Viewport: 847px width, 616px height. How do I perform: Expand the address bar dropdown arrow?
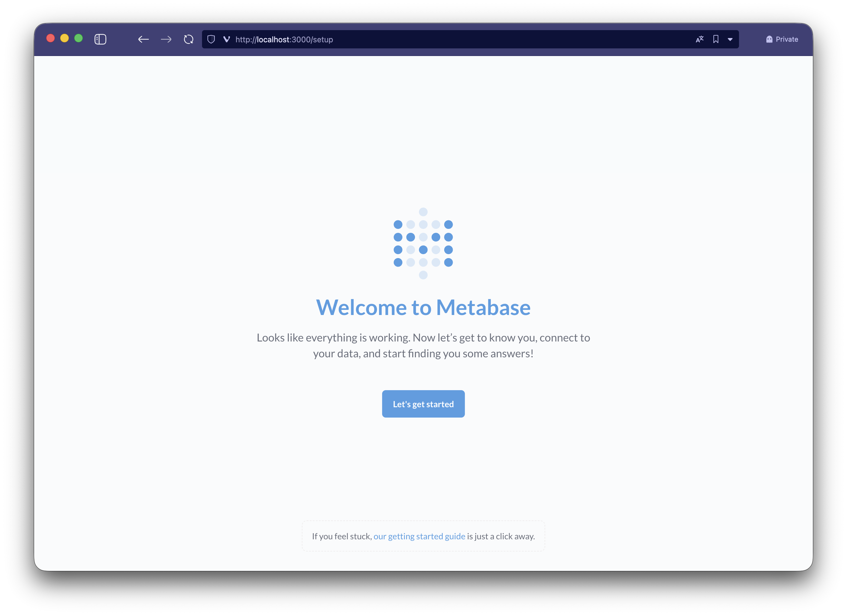coord(730,39)
